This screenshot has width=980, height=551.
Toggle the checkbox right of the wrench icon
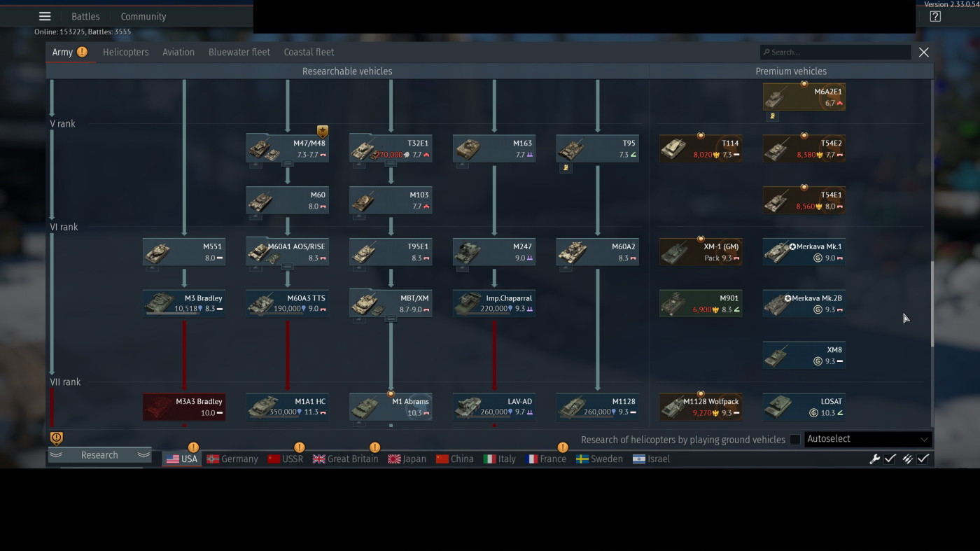(890, 459)
